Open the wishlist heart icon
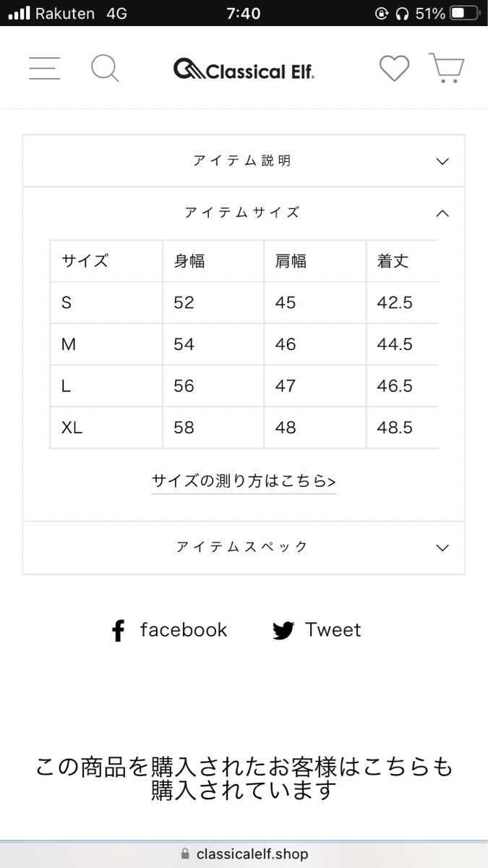This screenshot has width=488, height=868. point(394,69)
